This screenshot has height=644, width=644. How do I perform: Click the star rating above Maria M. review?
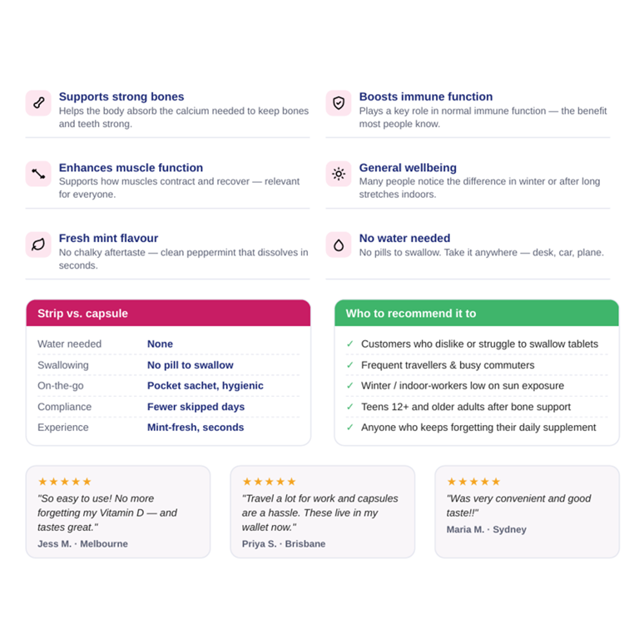473,481
